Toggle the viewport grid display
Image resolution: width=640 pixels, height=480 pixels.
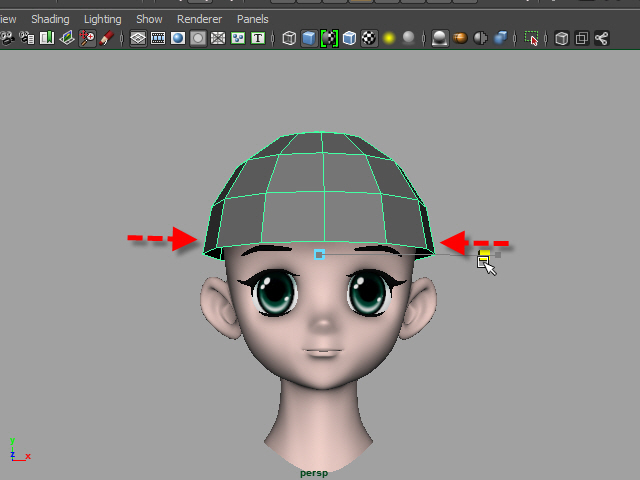point(138,39)
